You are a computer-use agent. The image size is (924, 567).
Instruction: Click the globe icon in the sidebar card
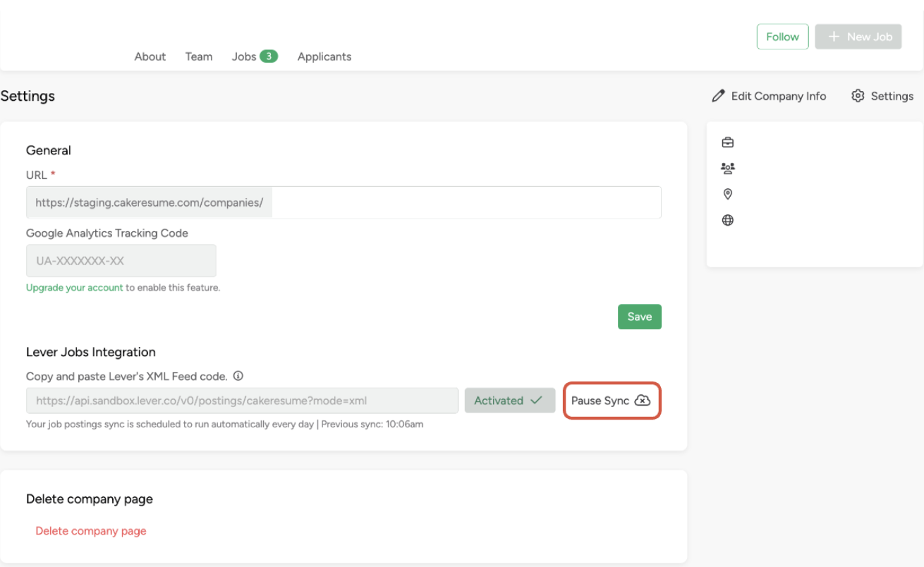pyautogui.click(x=728, y=221)
